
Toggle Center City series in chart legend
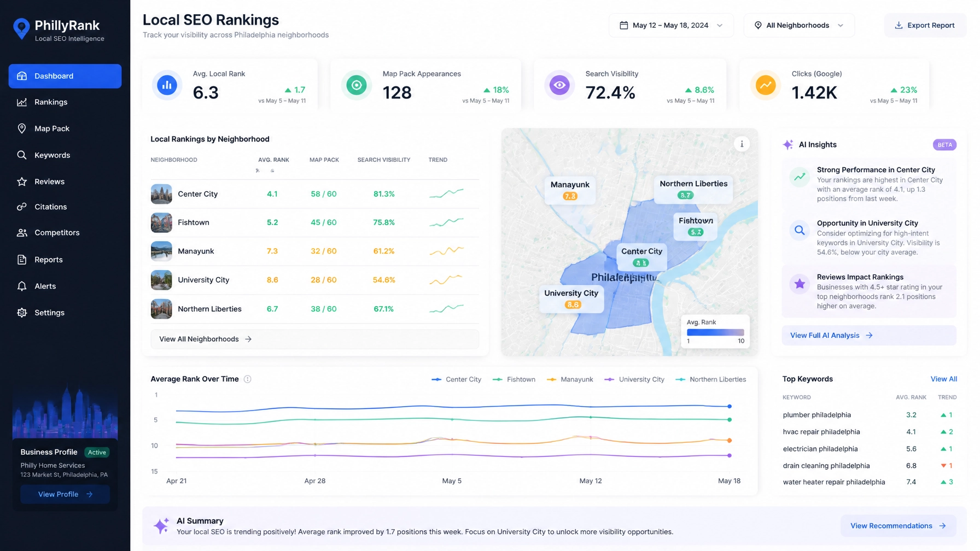click(457, 379)
